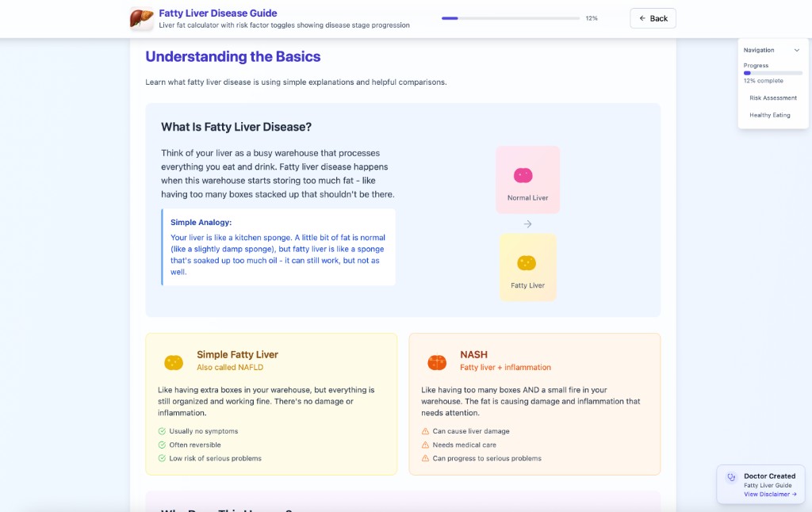Click the red NASH liver icon
Screen dimensions: 812x512
[x=437, y=361]
